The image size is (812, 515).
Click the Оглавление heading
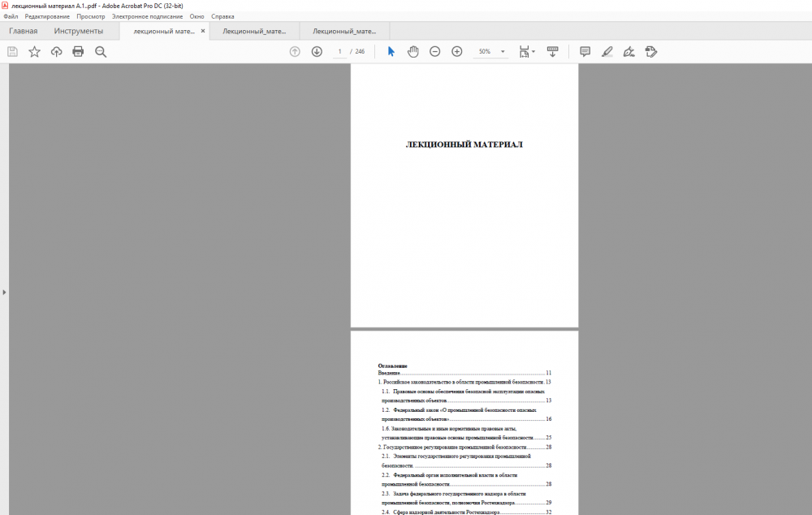[392, 366]
